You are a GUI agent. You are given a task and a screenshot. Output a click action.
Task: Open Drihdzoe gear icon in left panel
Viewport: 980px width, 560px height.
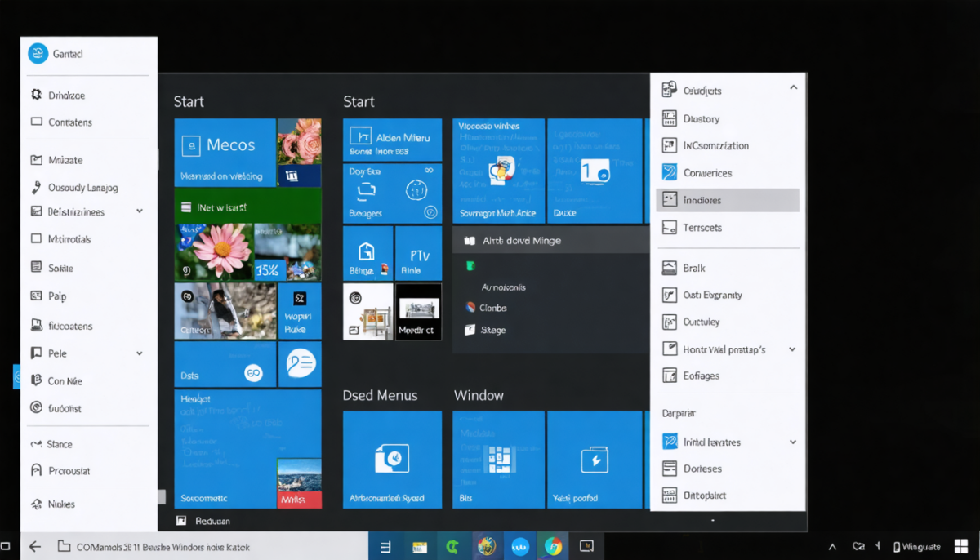point(36,95)
